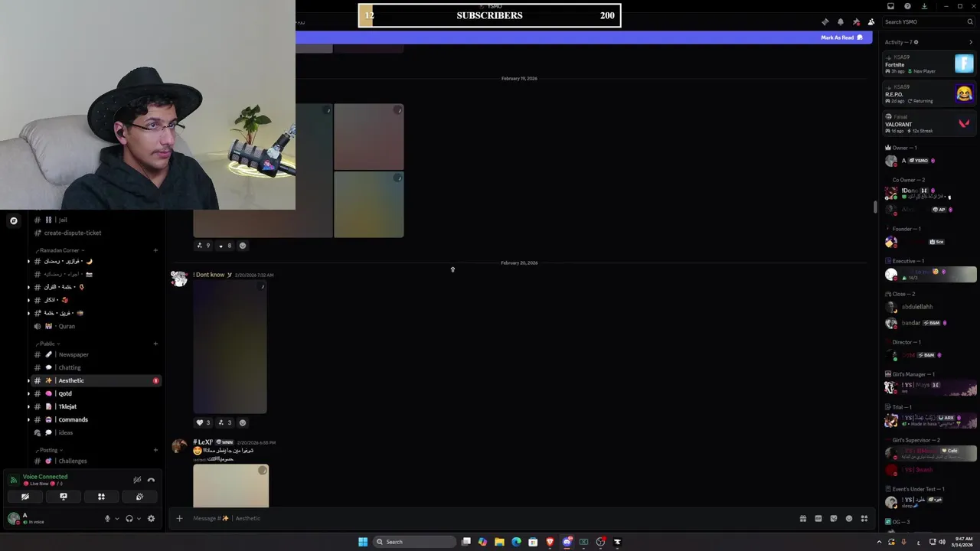Open the Qotd channel
Screen dimensions: 980x551
point(96,393)
